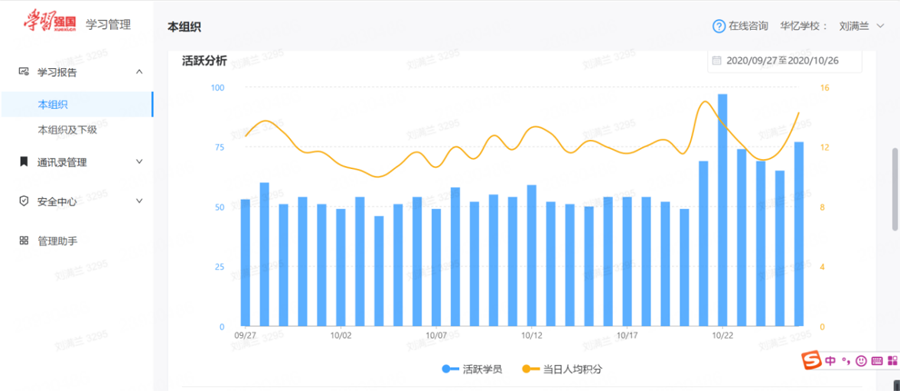Expand the 通讯录管理 section chevron
This screenshot has width=900, height=391.
(139, 161)
